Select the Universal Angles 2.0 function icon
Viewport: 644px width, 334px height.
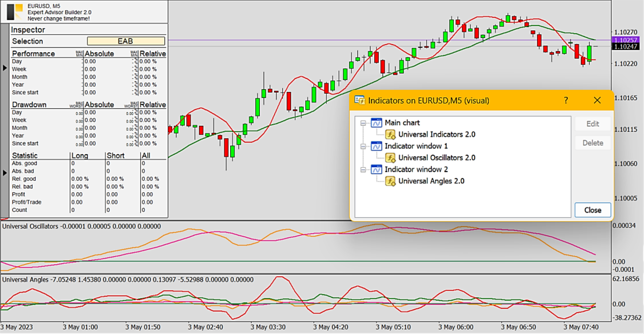click(390, 181)
